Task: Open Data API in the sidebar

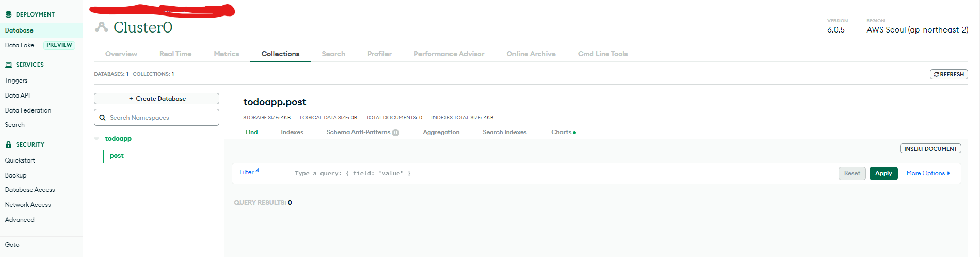Action: (x=18, y=95)
